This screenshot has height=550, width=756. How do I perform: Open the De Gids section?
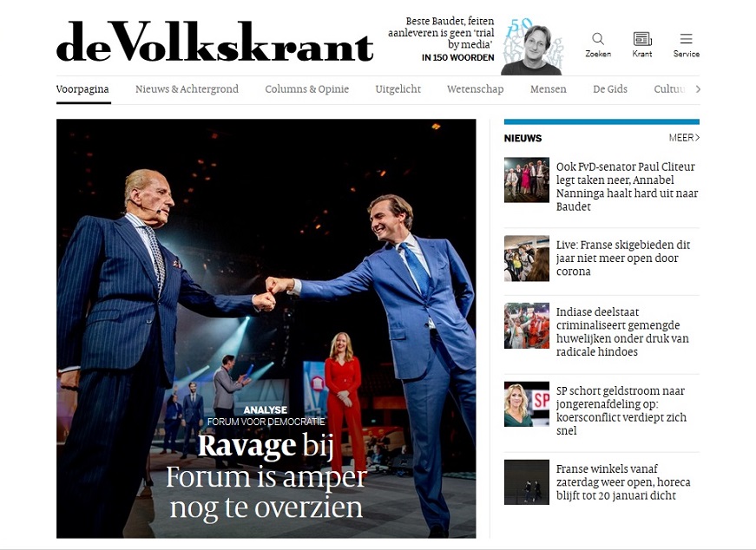click(x=610, y=89)
